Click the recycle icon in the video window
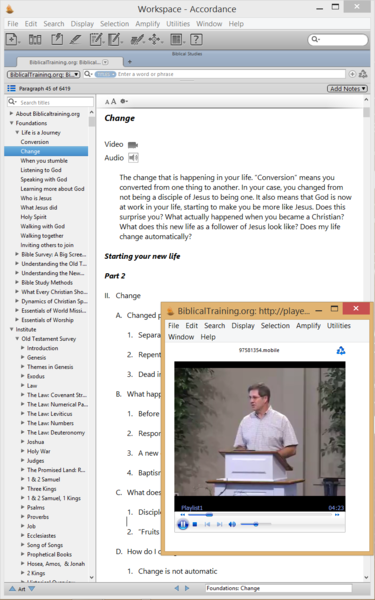 341,351
